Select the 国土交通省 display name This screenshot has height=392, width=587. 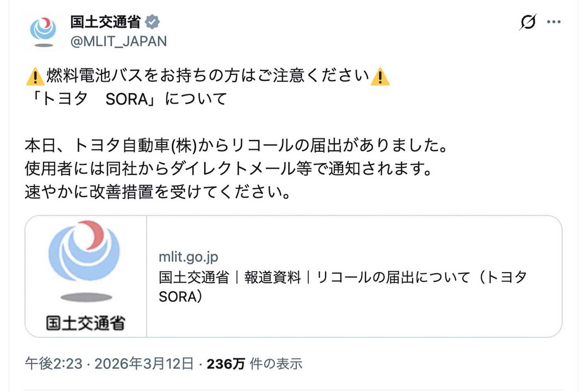click(106, 23)
